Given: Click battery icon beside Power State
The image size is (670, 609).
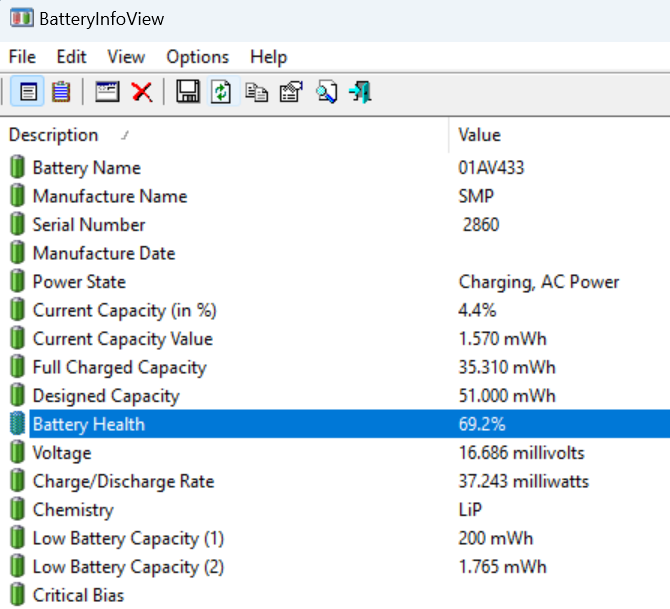Looking at the screenshot, I should tap(17, 281).
